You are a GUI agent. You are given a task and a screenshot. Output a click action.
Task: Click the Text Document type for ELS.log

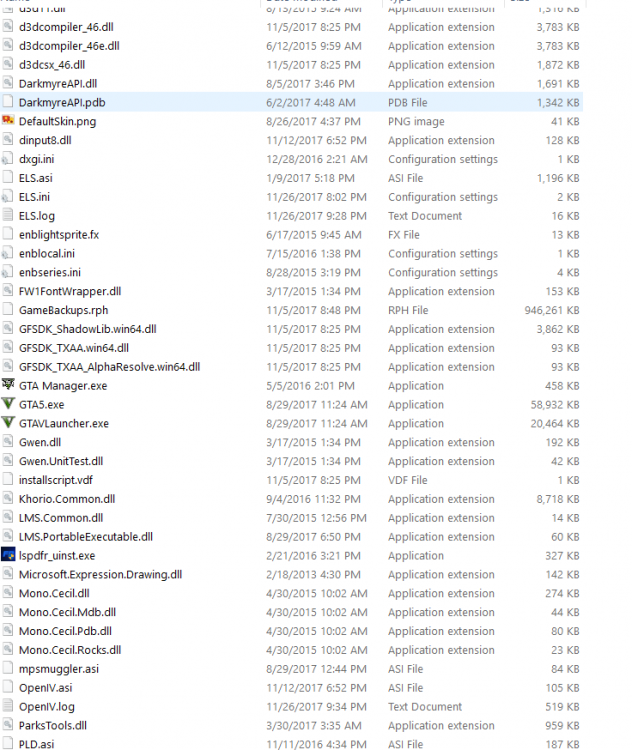[425, 216]
